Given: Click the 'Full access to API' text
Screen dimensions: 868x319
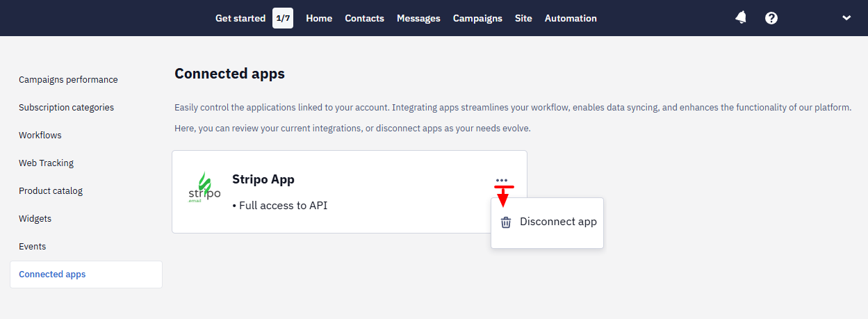Looking at the screenshot, I should click(x=279, y=206).
